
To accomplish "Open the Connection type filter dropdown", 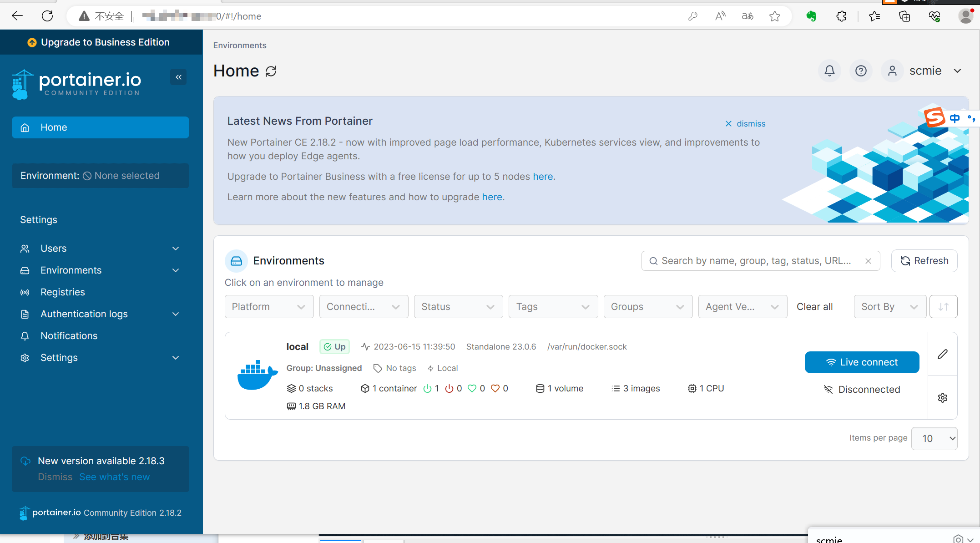I will click(364, 307).
